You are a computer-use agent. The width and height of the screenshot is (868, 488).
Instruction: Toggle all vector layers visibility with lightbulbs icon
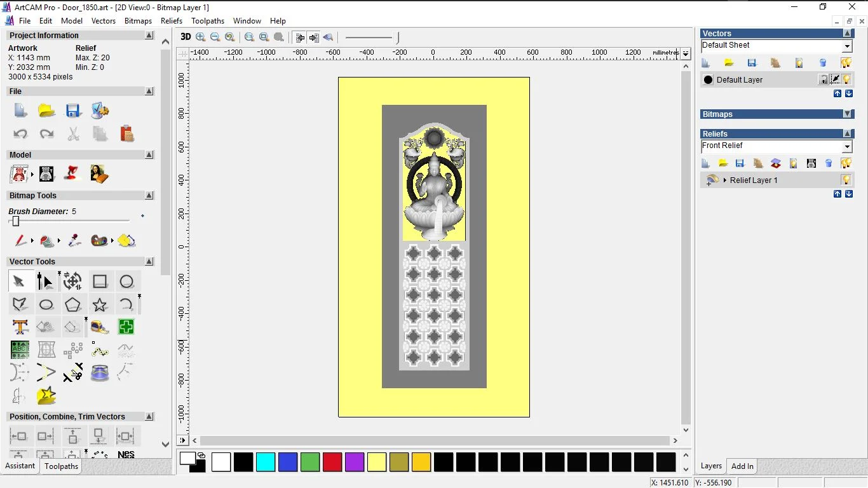845,62
